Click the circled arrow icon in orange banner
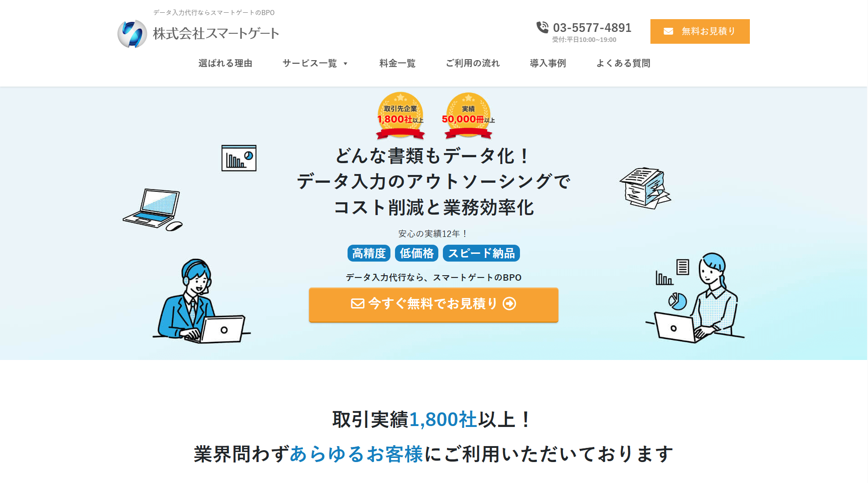Screen dimensions: 868x483 509,303
